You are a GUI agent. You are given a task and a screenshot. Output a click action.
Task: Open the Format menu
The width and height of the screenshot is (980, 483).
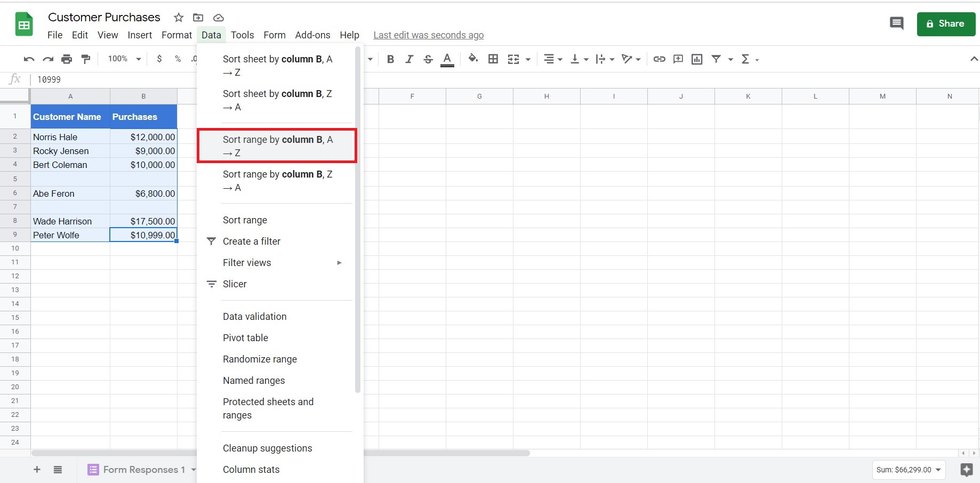point(176,35)
